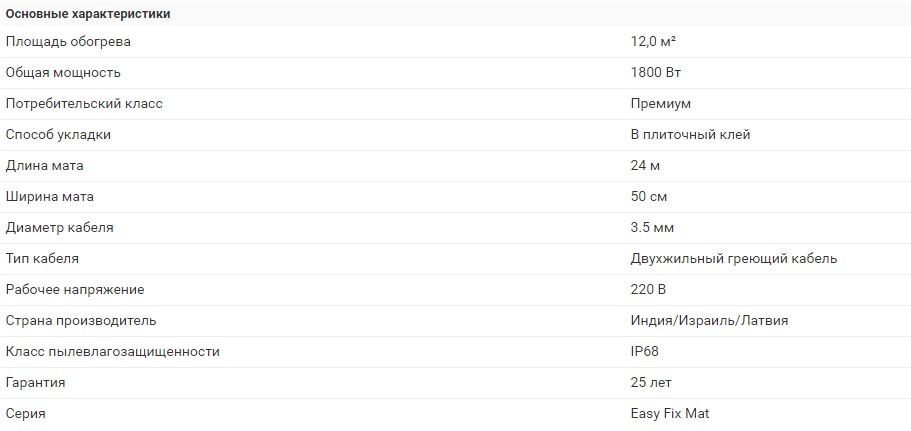Click the "Рабочее напряжение" label
The image size is (911, 431).
[x=75, y=290]
